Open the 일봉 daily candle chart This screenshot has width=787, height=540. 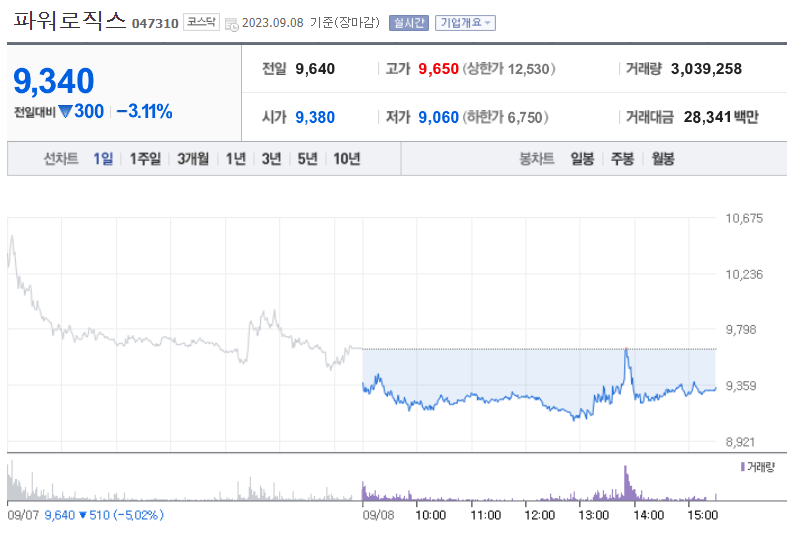582,159
